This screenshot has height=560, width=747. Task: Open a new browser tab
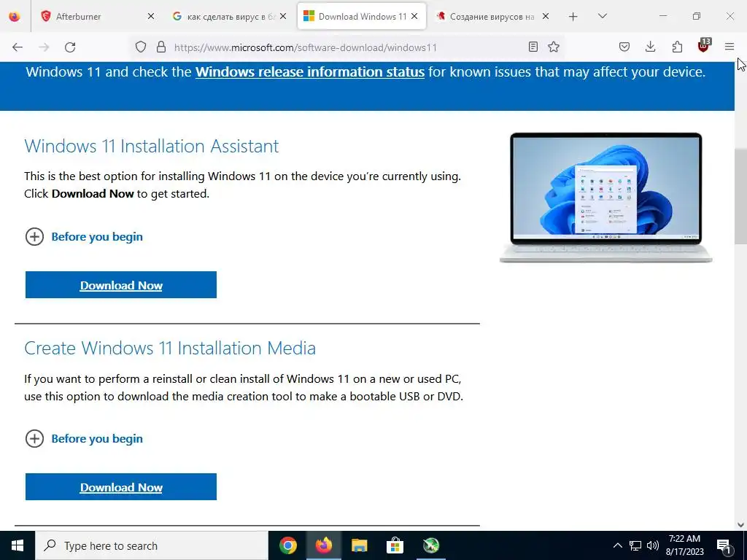point(573,16)
